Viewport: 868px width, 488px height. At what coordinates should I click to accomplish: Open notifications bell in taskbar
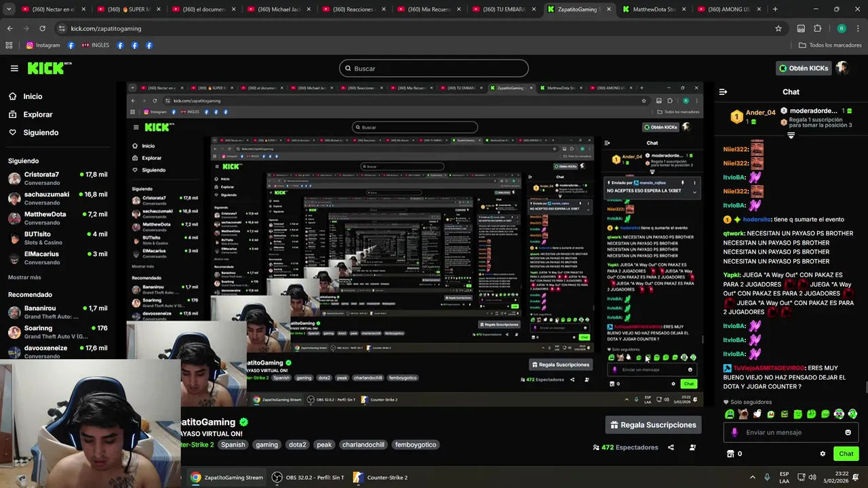pyautogui.click(x=856, y=477)
